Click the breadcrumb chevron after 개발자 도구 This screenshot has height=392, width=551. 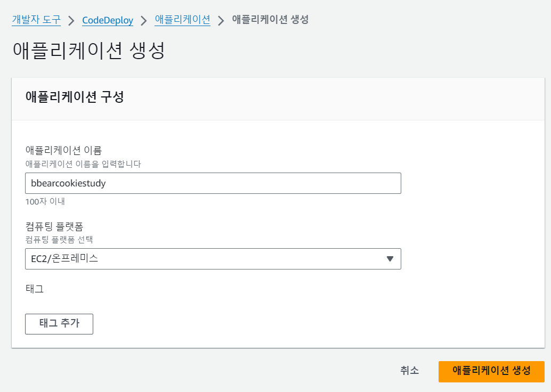[71, 21]
